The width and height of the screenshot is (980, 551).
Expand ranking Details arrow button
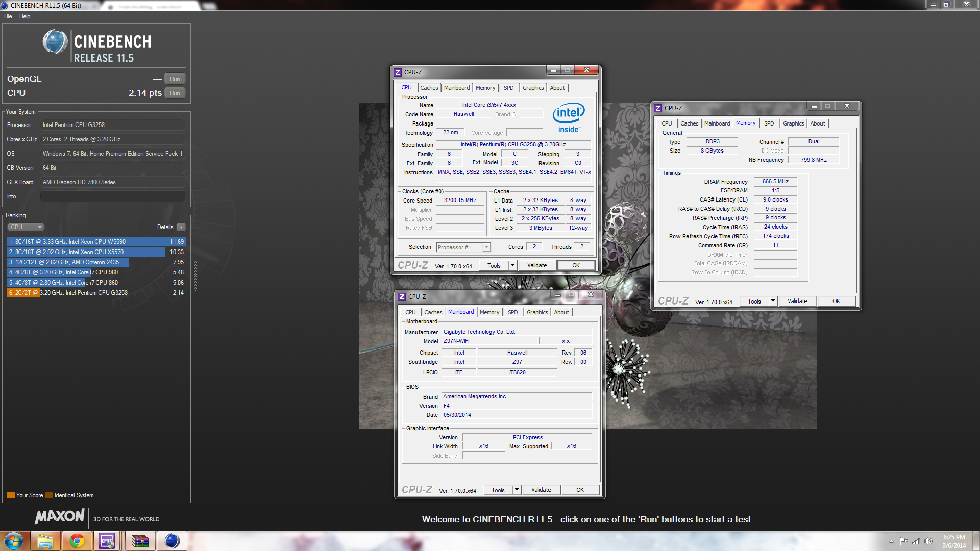point(181,227)
